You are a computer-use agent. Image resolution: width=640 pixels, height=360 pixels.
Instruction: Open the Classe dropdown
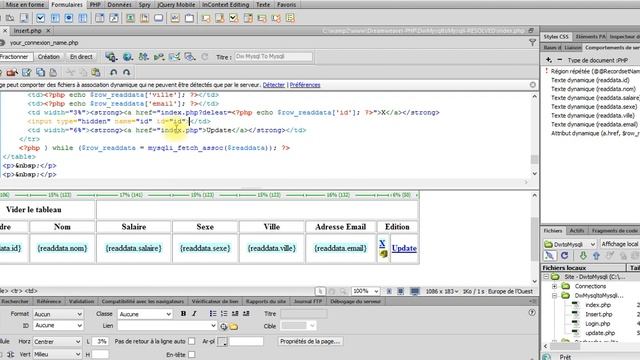145,314
